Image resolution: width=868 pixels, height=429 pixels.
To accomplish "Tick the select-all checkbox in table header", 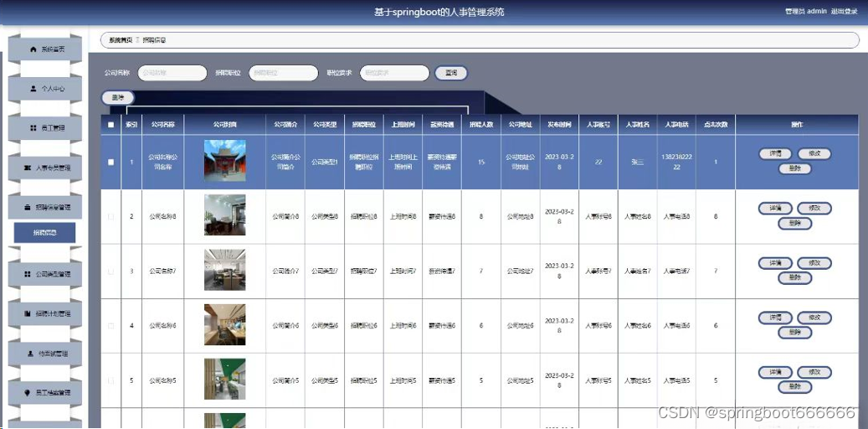I will click(110, 125).
